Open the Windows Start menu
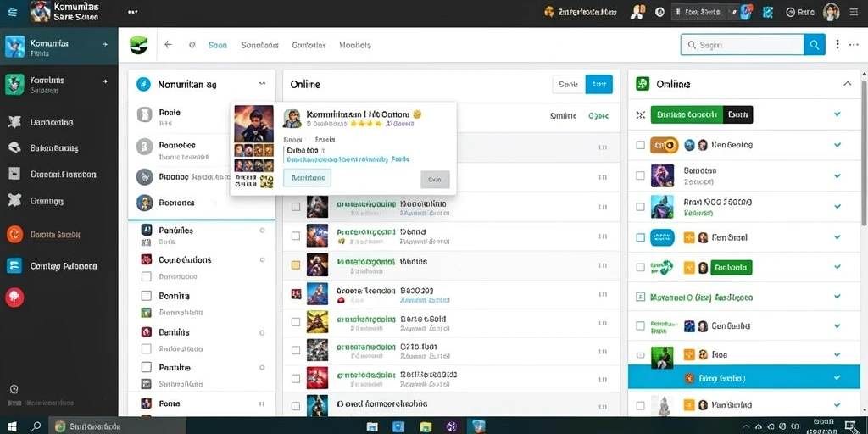Image resolution: width=868 pixels, height=434 pixels. pos(12,426)
